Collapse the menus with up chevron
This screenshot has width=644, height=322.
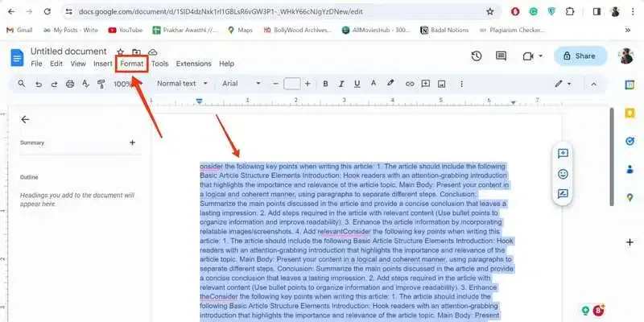pos(593,84)
